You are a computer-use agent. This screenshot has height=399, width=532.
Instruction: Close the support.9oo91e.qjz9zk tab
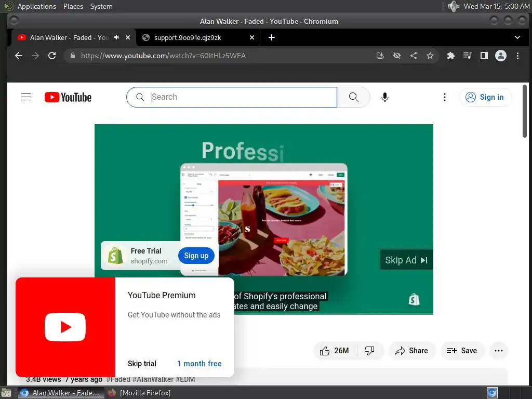(252, 37)
